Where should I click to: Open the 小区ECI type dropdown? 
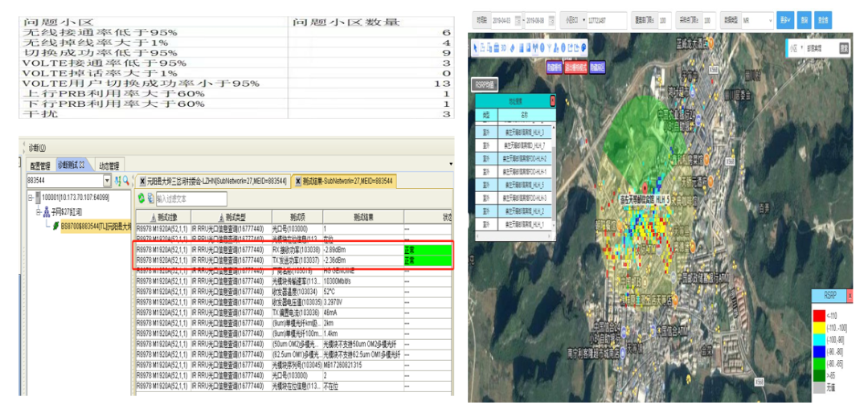click(584, 20)
